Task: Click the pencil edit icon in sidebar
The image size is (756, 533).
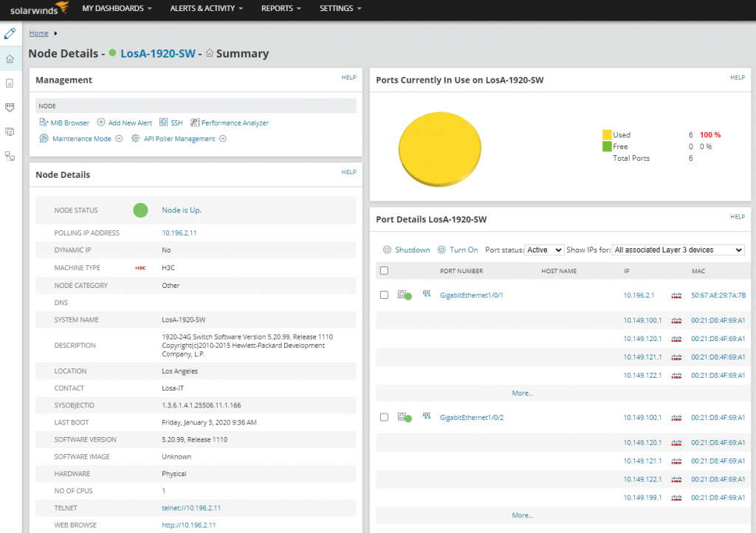Action: tap(10, 33)
